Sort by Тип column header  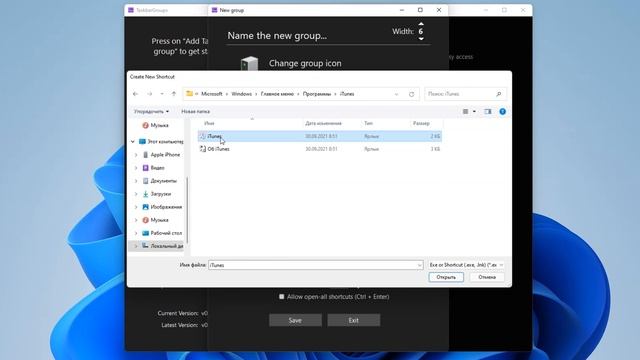click(368, 123)
